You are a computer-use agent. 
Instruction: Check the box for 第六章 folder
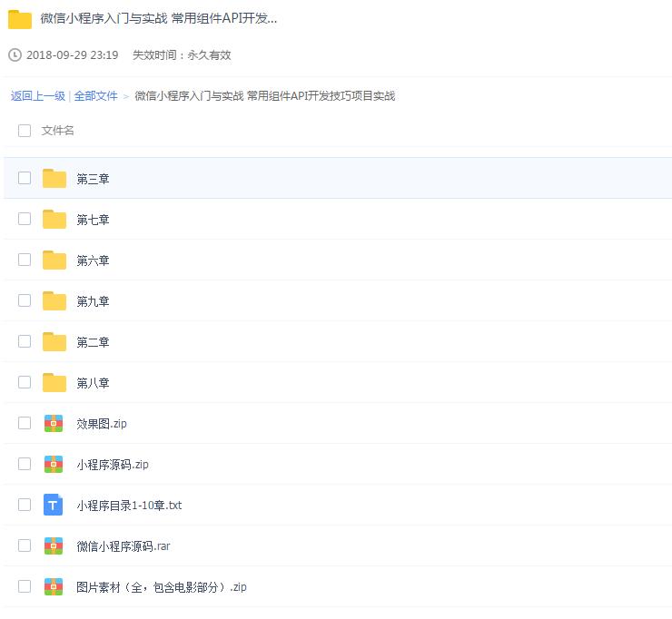point(25,260)
